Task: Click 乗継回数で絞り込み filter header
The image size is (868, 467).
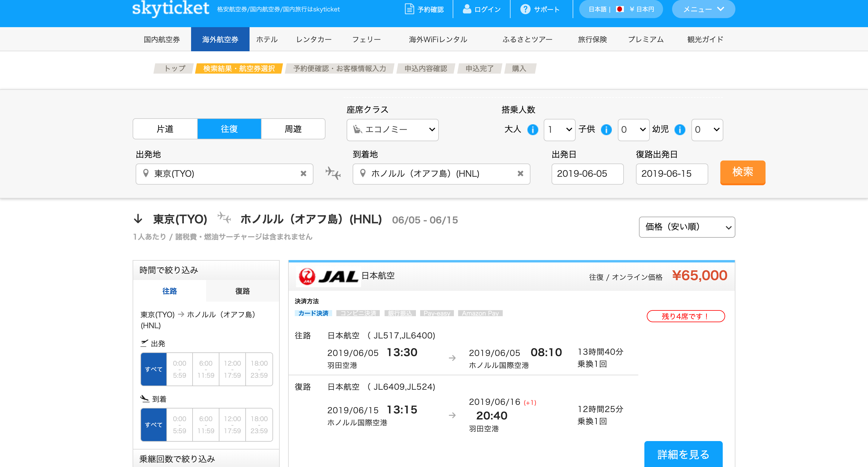Action: click(x=206, y=459)
